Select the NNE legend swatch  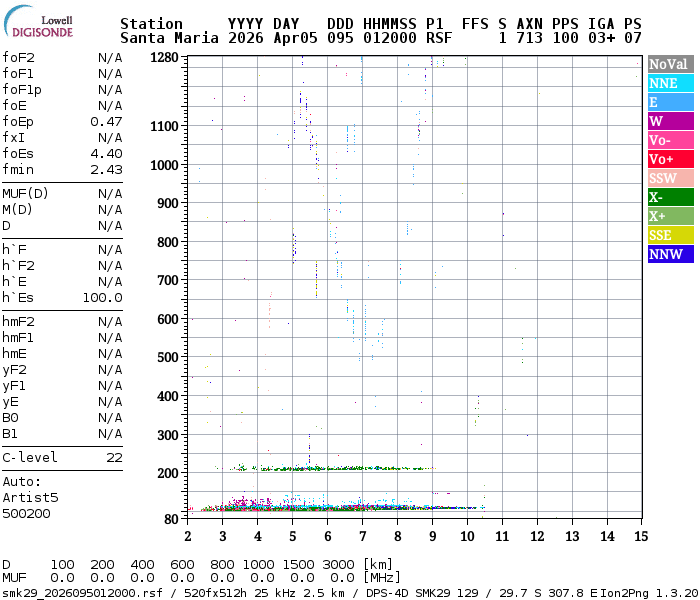[671, 83]
